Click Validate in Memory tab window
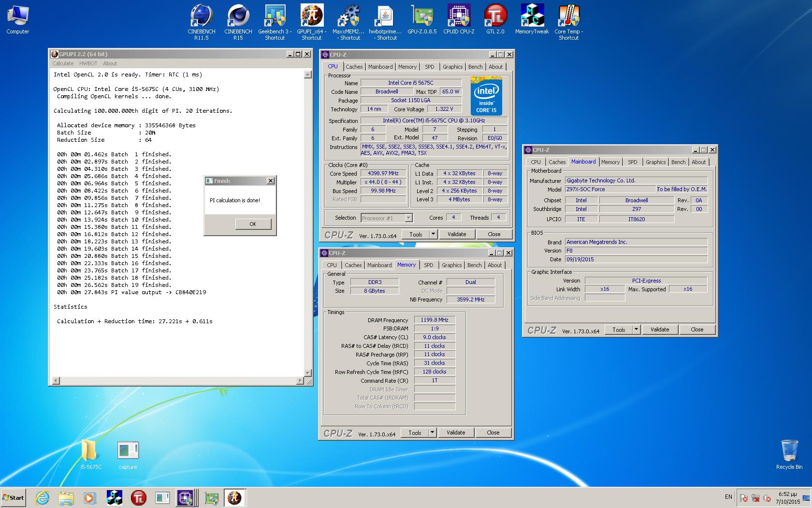This screenshot has width=812, height=508. [456, 433]
